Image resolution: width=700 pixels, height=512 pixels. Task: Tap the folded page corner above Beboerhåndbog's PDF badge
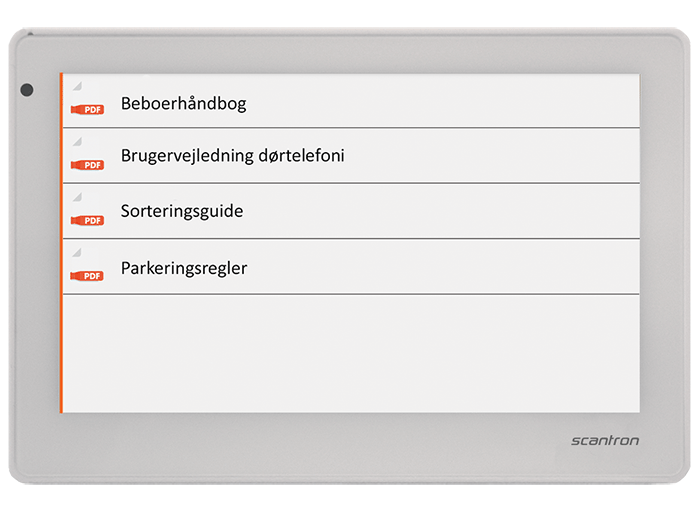click(77, 86)
